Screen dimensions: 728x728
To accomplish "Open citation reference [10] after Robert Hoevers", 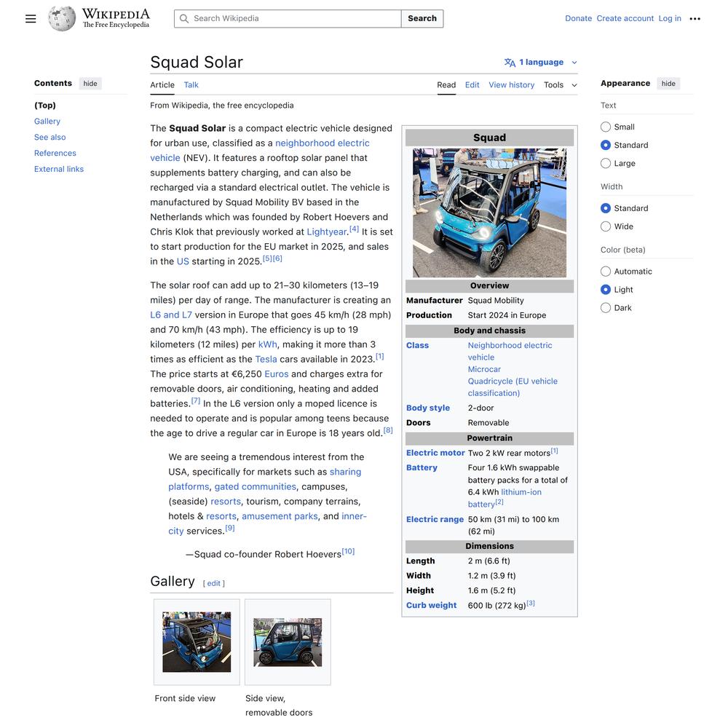I will point(348,551).
